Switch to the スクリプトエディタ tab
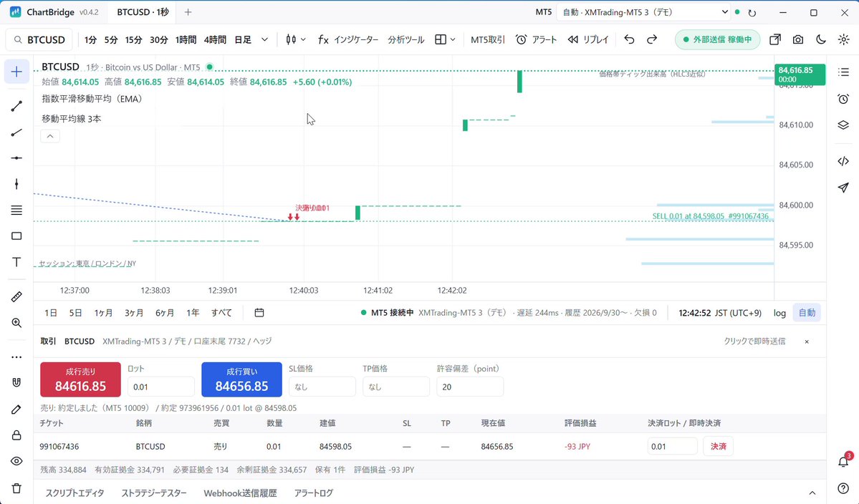The height and width of the screenshot is (504, 859). coord(75,493)
